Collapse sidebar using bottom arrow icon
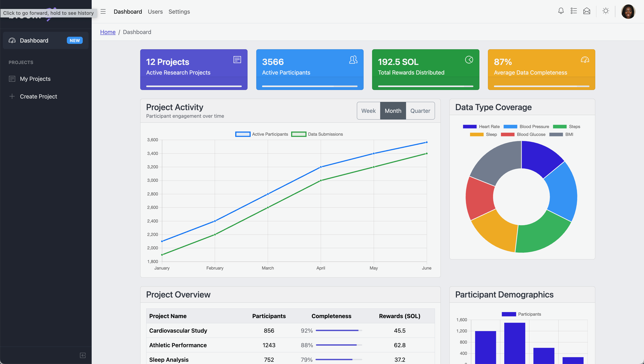This screenshot has width=644, height=364. (x=83, y=355)
